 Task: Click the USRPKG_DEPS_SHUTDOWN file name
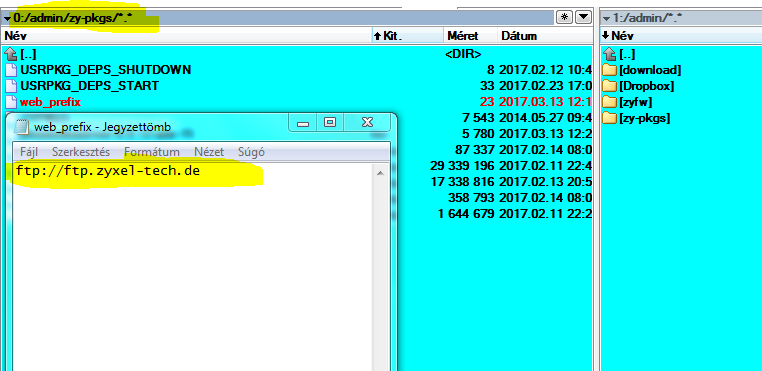coord(105,70)
